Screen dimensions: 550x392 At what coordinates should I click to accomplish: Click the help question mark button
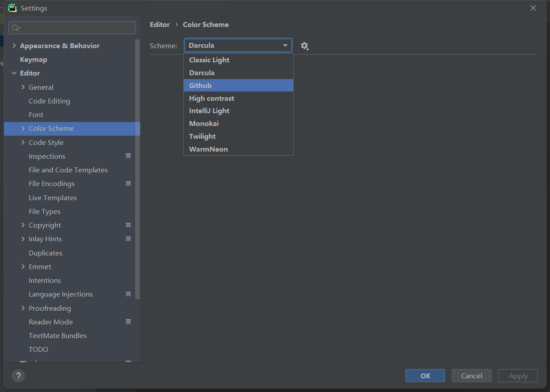coord(18,376)
